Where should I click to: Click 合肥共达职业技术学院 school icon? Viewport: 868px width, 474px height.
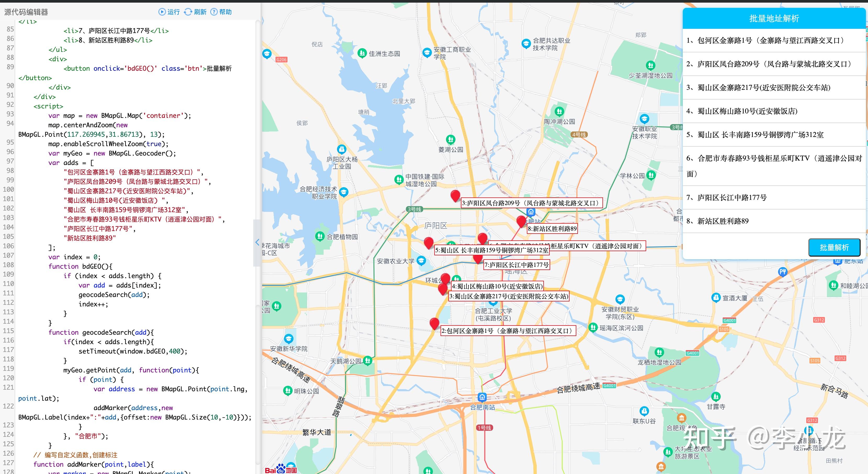point(526,43)
